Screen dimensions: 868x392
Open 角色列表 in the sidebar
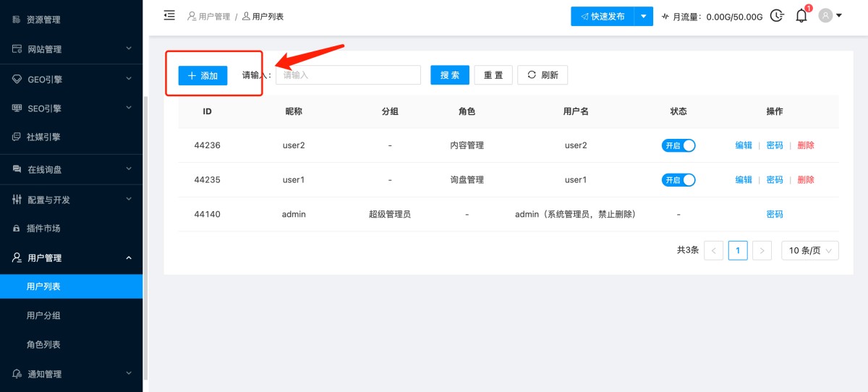[x=43, y=345]
